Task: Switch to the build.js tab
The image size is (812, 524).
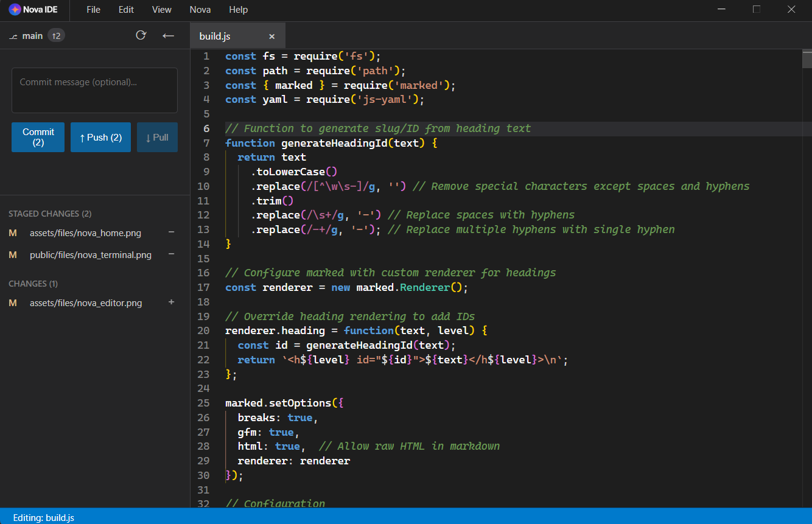Action: pyautogui.click(x=214, y=35)
